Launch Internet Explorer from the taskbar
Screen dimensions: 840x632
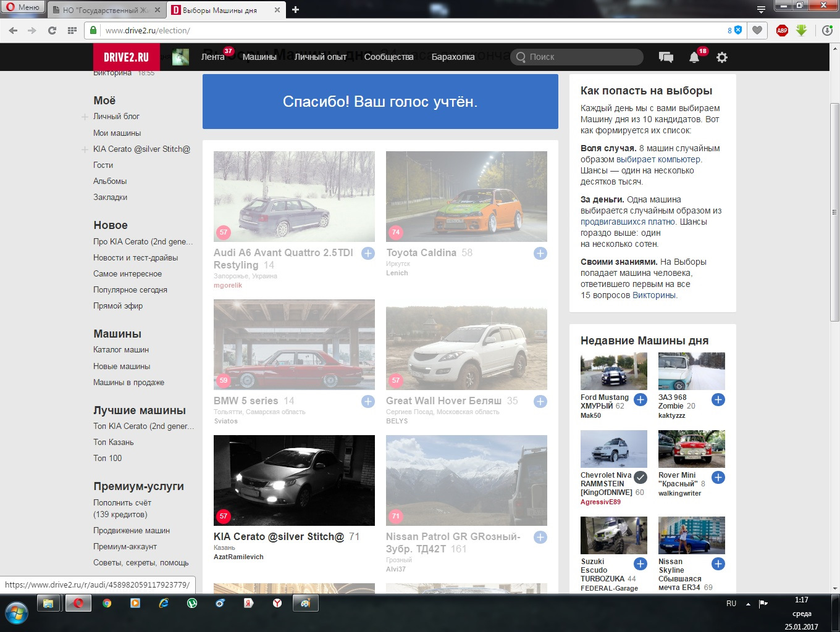tap(164, 603)
